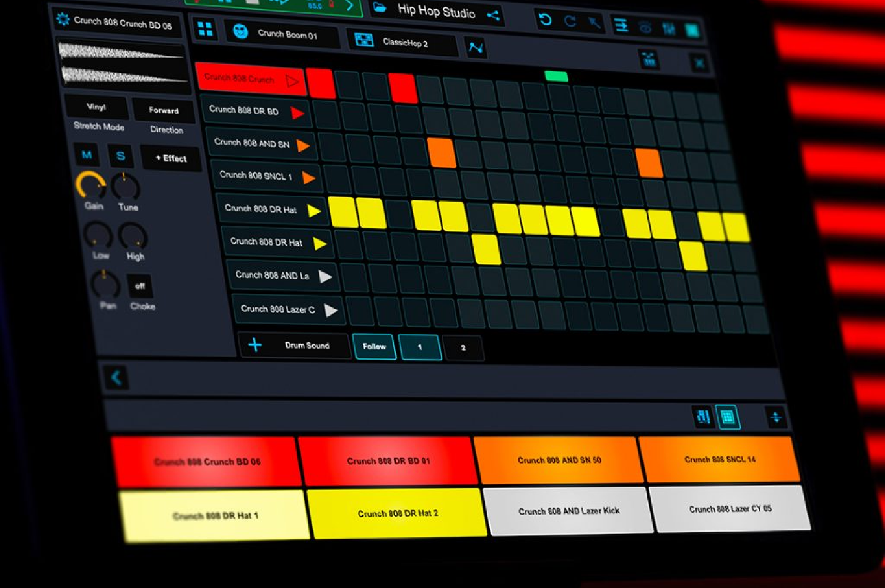Click the face icon beside Crunch Boom 01
This screenshot has height=588, width=885.
coord(241,31)
